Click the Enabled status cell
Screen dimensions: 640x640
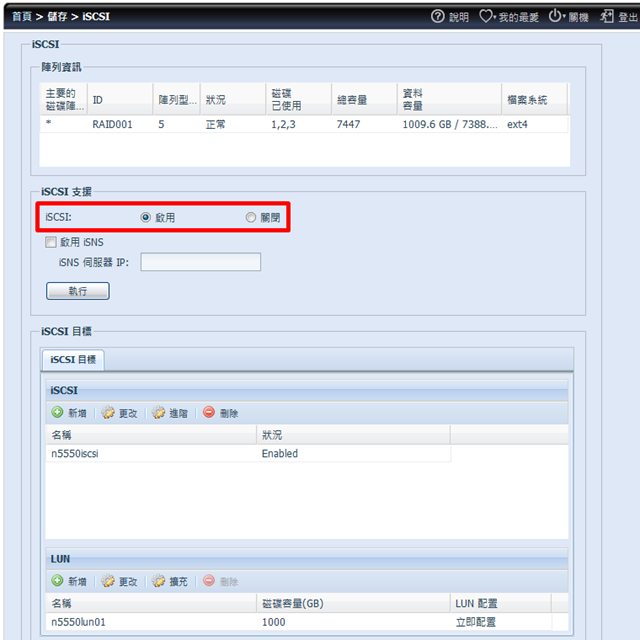280,453
